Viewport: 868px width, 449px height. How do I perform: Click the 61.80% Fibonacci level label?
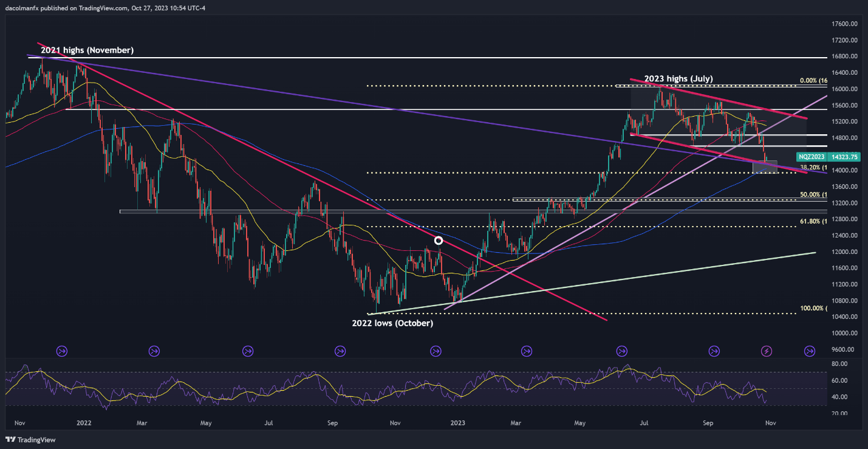(812, 222)
